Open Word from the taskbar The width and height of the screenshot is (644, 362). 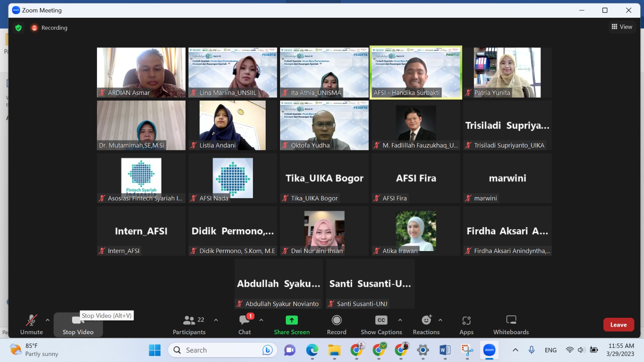point(445,350)
